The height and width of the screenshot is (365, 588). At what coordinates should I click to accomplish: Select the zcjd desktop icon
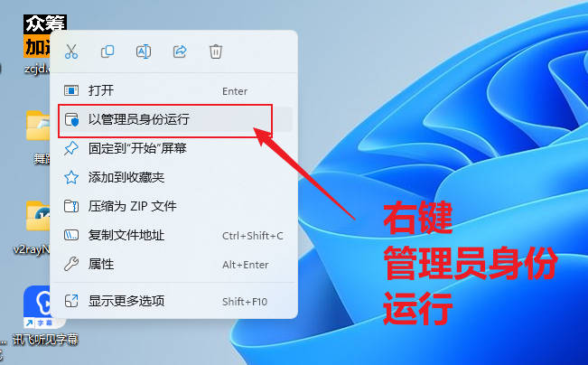point(37,44)
